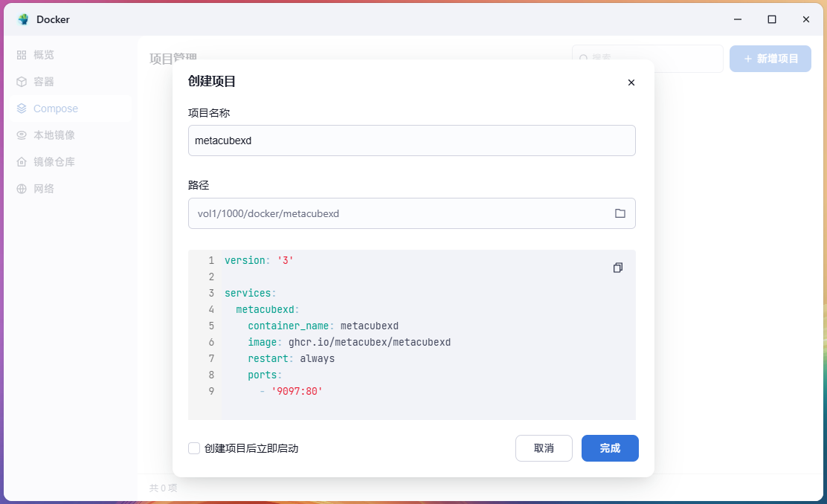
Task: Maximize the Docker window
Action: coord(772,19)
